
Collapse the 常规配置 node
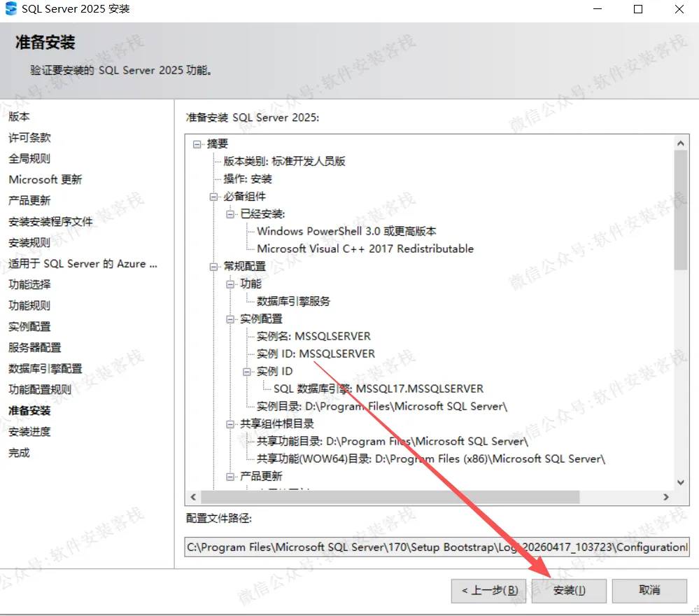click(x=213, y=267)
